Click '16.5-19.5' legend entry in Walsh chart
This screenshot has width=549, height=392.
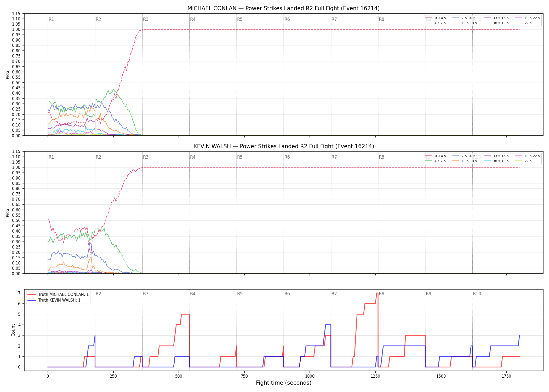coord(496,161)
